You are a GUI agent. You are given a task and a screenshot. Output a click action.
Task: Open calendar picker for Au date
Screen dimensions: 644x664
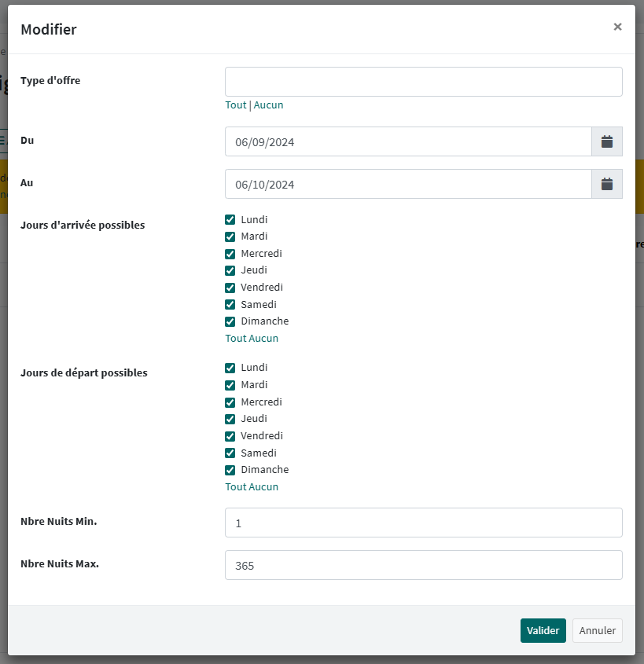point(606,184)
